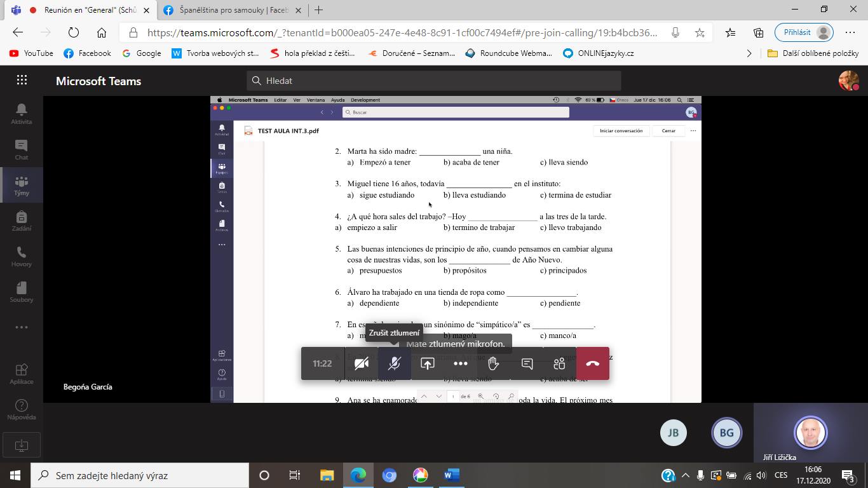The image size is (868, 488).
Task: Open Word from the Windows taskbar
Action: (451, 475)
